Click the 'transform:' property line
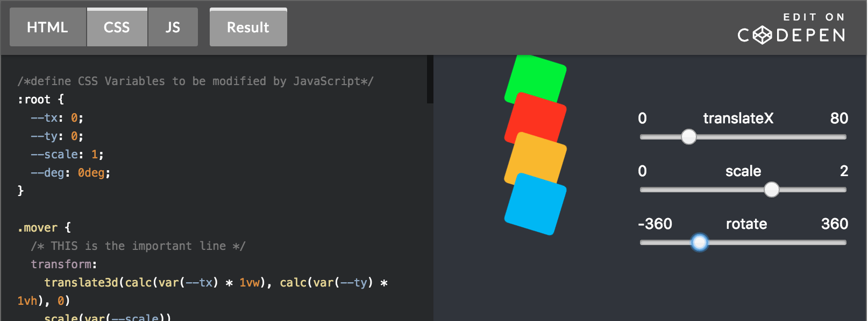Image resolution: width=868 pixels, height=321 pixels. point(64,264)
